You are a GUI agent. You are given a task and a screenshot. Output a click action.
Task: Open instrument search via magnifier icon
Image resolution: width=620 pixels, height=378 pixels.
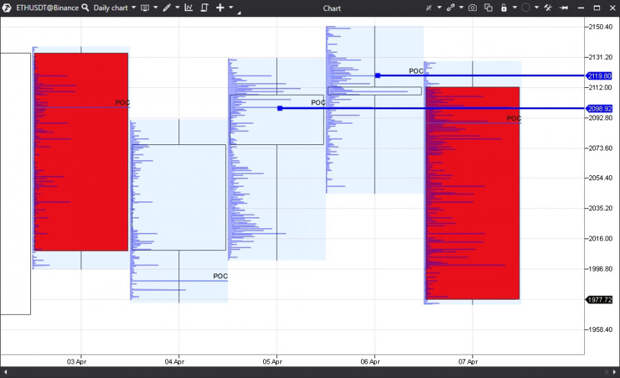[85, 8]
